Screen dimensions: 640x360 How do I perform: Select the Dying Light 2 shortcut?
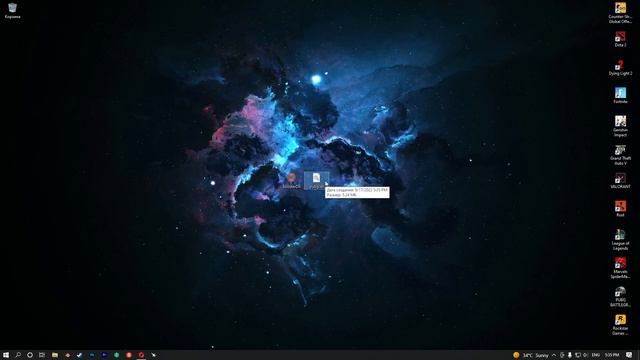pyautogui.click(x=620, y=67)
